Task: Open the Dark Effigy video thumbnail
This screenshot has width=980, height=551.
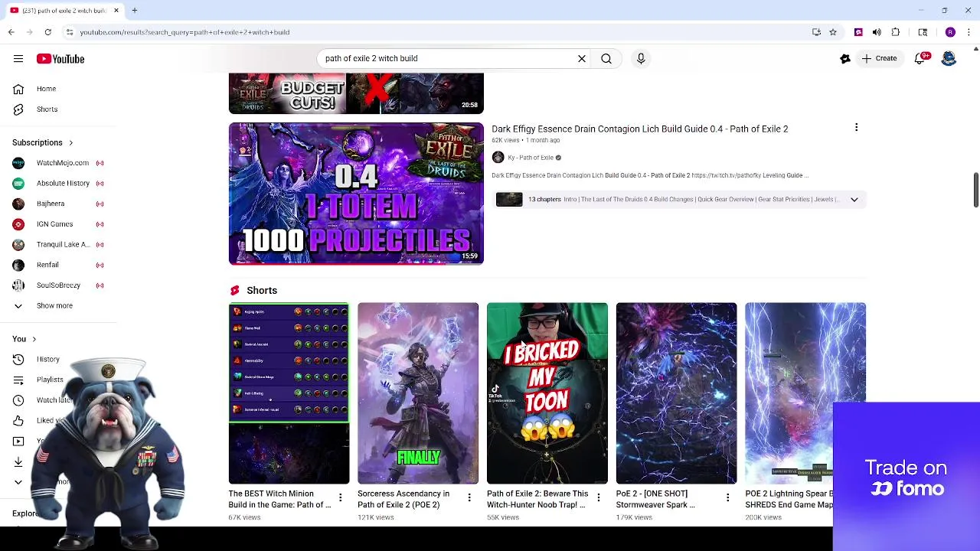Action: 356,194
